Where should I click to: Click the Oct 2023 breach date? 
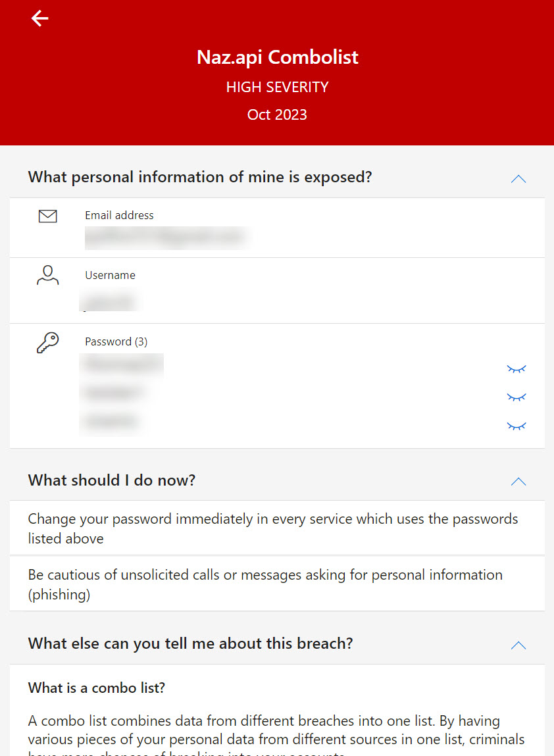[277, 114]
